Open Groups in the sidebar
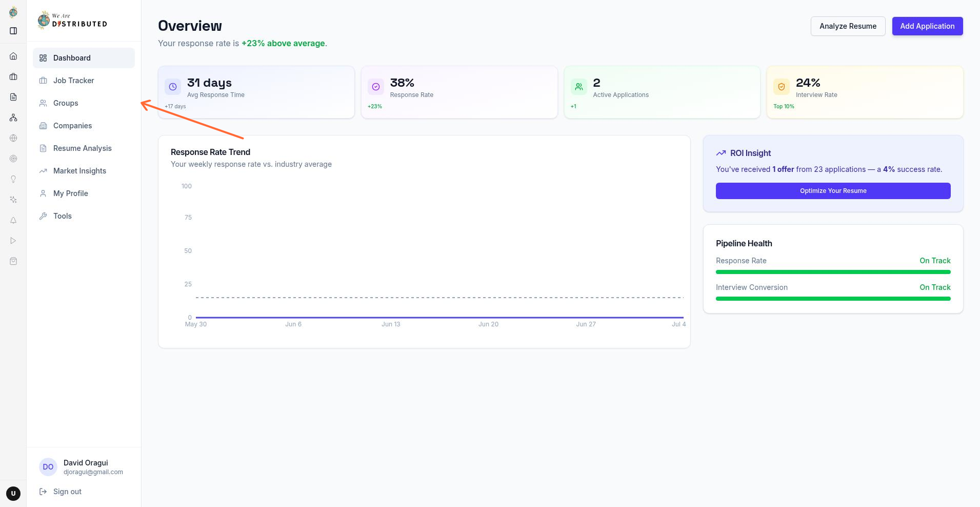 coord(84,103)
